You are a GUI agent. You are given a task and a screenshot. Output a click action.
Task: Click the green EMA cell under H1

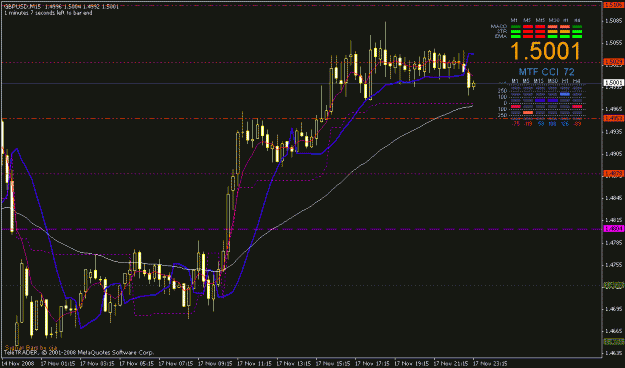(565, 36)
